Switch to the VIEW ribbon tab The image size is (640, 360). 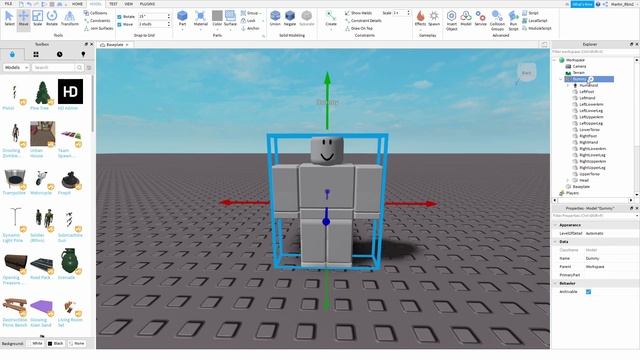[129, 4]
